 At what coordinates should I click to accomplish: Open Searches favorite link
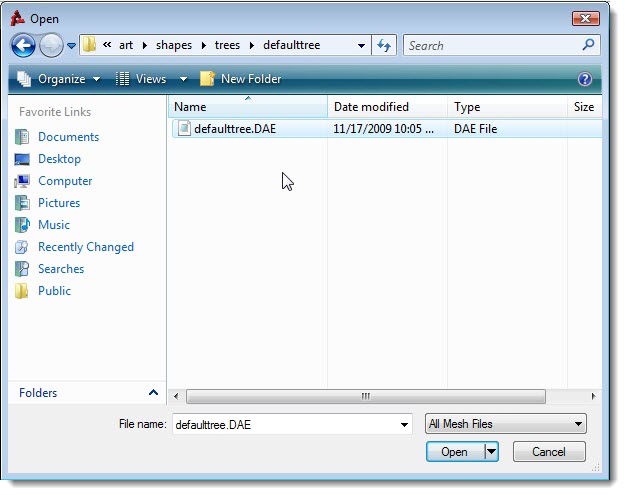pos(61,269)
